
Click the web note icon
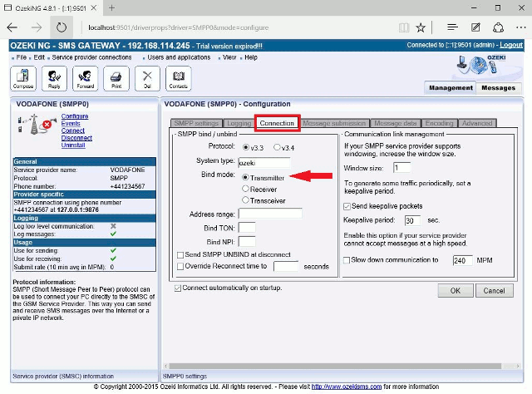[x=475, y=27]
